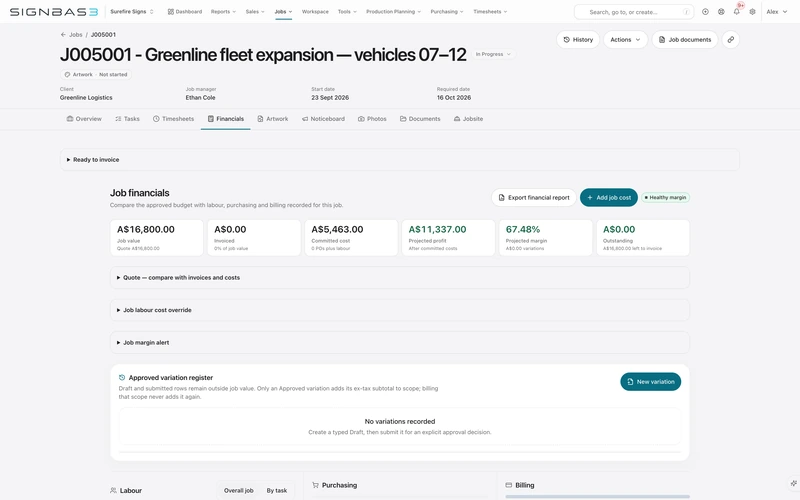Click the 67.48% projected margin card
800x500 pixels.
pyautogui.click(x=545, y=238)
